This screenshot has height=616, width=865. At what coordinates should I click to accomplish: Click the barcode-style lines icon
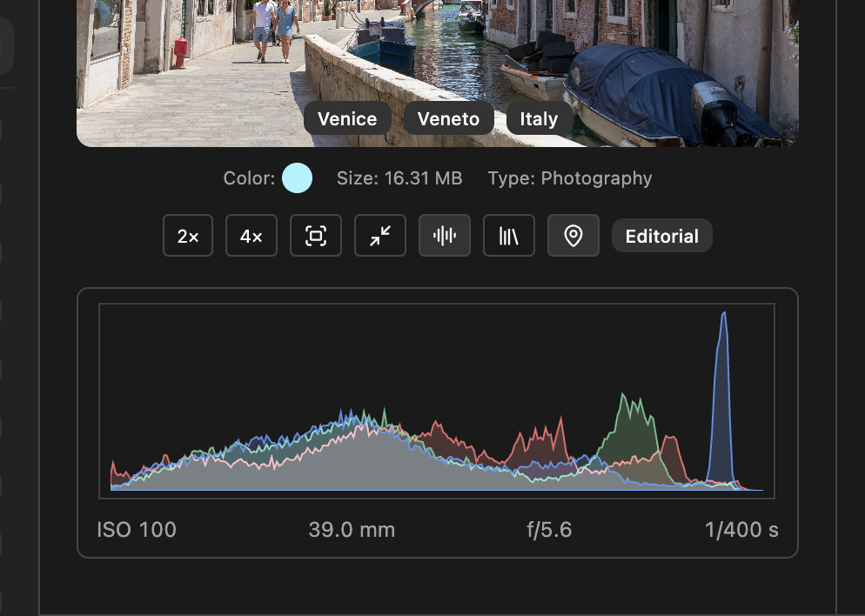pyautogui.click(x=508, y=235)
